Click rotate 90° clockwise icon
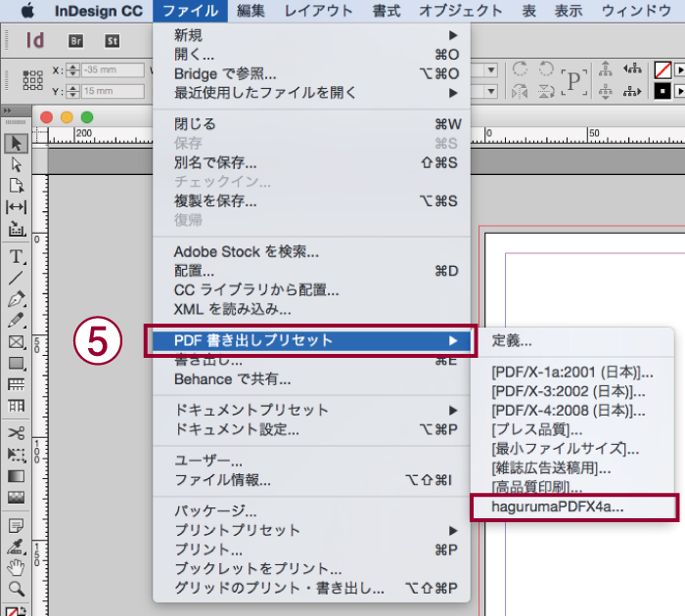 coord(520,69)
